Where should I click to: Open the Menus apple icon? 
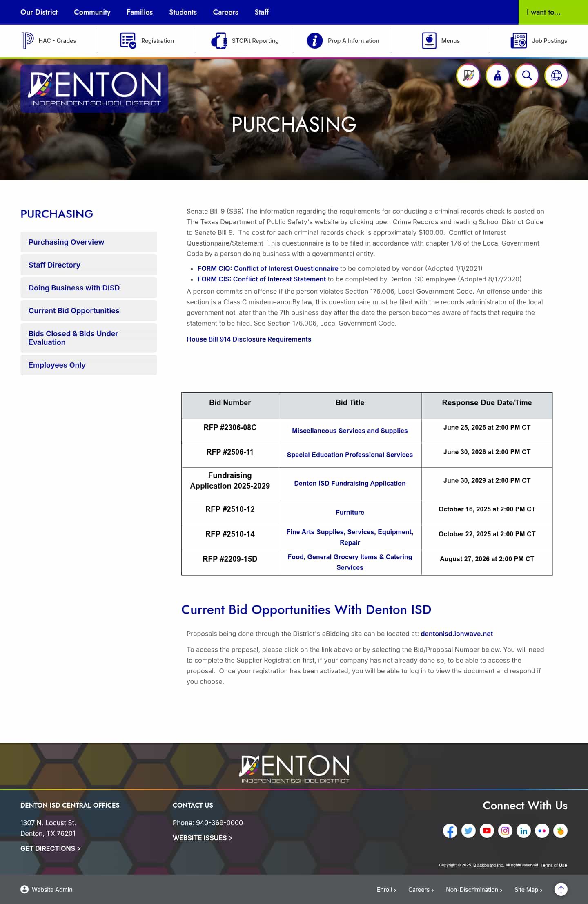tap(429, 41)
